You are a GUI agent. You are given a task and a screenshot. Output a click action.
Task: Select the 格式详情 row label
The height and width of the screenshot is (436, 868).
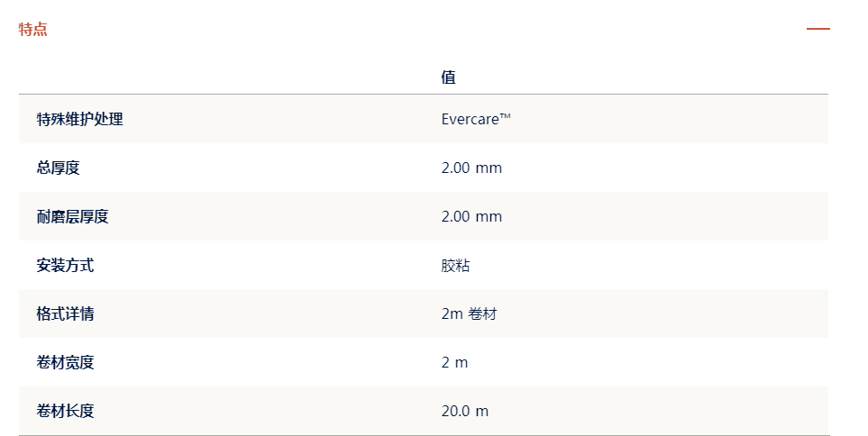pyautogui.click(x=65, y=313)
